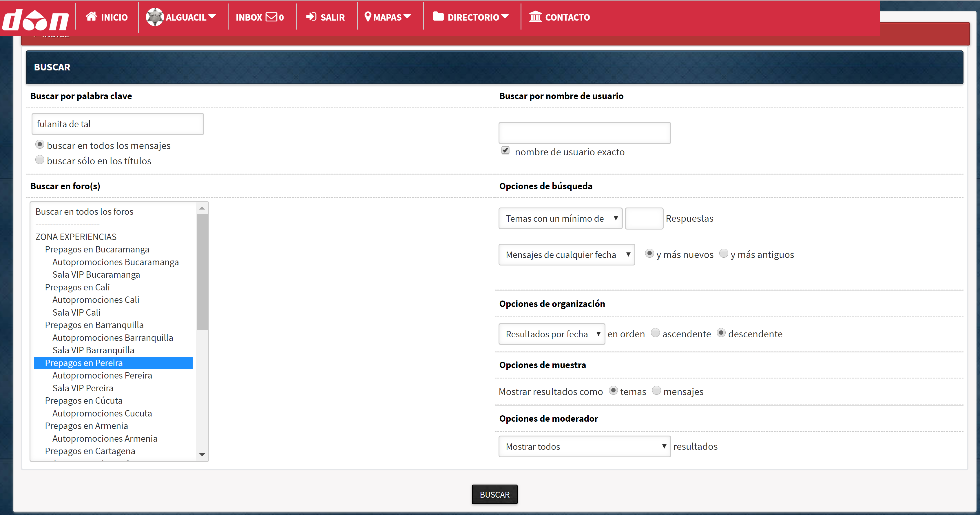The width and height of the screenshot is (980, 515).
Task: Uncheck 'nombre de usuario exacto' checkbox
Action: point(505,150)
